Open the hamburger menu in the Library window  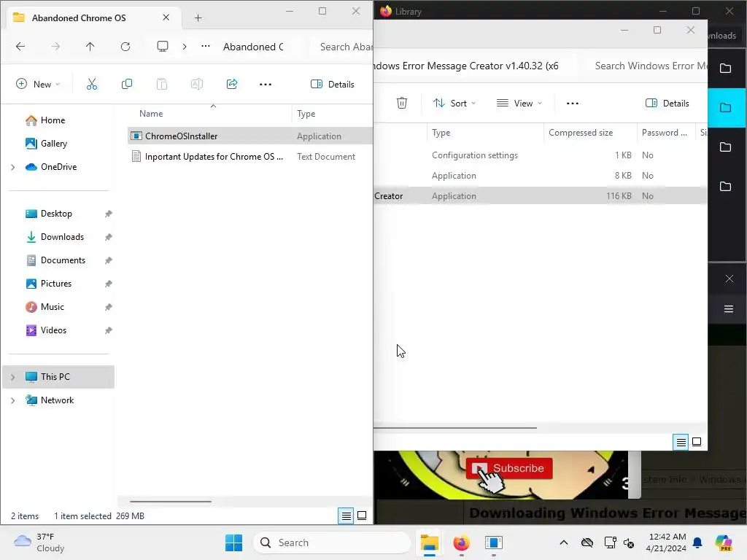pos(729,309)
